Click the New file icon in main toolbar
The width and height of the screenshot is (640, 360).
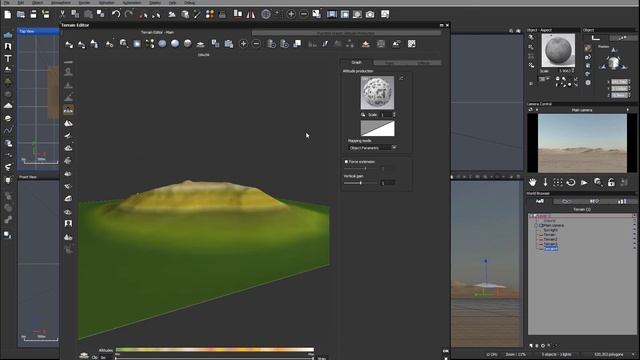(x=8, y=15)
